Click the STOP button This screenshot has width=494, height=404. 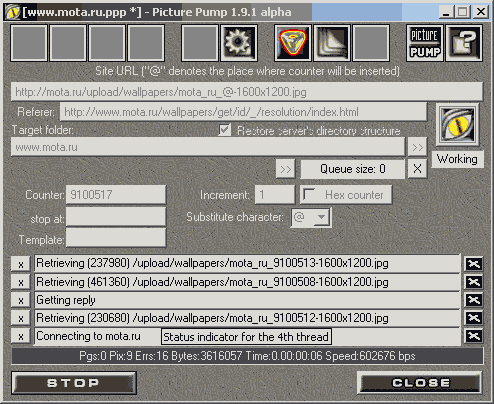coord(74,383)
